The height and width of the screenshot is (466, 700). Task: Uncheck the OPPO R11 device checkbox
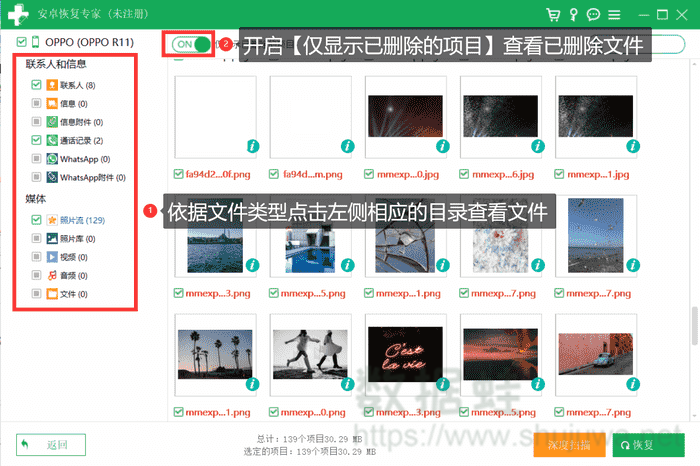(23, 42)
